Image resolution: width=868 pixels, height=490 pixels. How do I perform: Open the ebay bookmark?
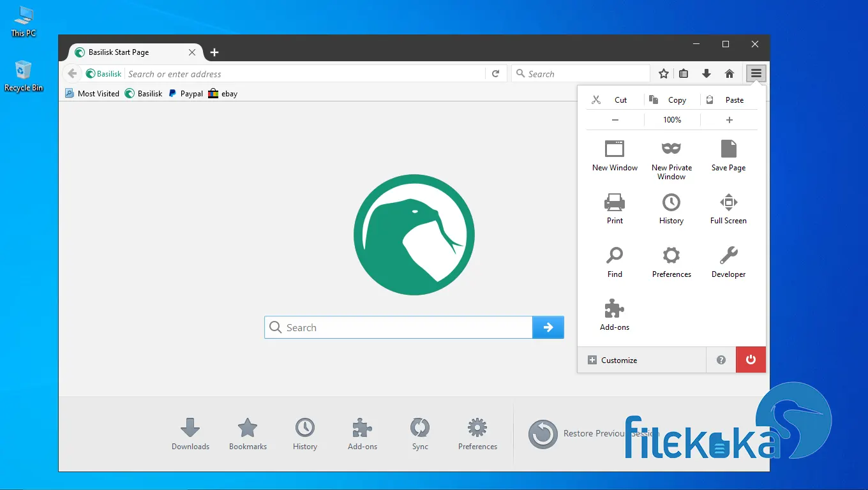tap(223, 93)
